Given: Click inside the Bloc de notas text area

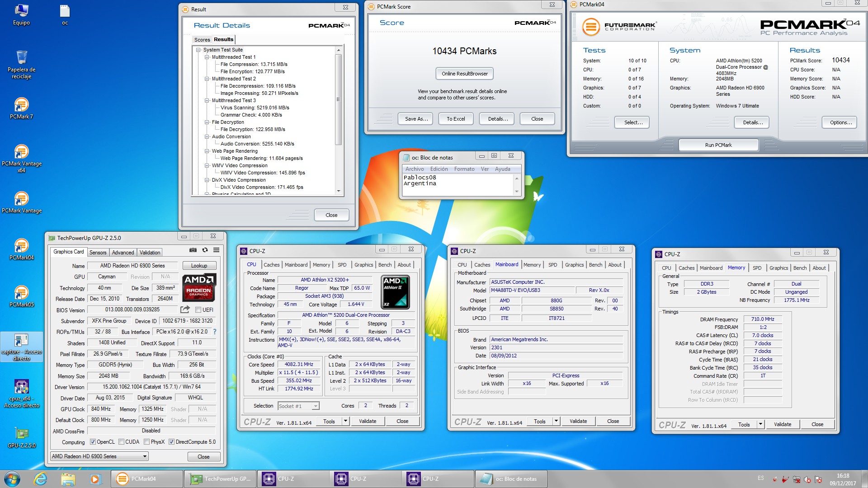Looking at the screenshot, I should click(x=458, y=184).
